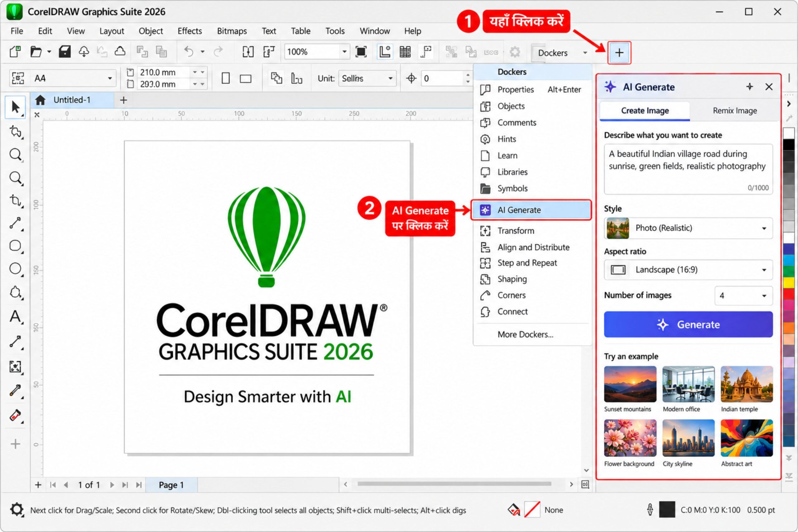Open the Aspect ratio Landscape (16:9) dropdown
This screenshot has height=532, width=798.
[688, 270]
